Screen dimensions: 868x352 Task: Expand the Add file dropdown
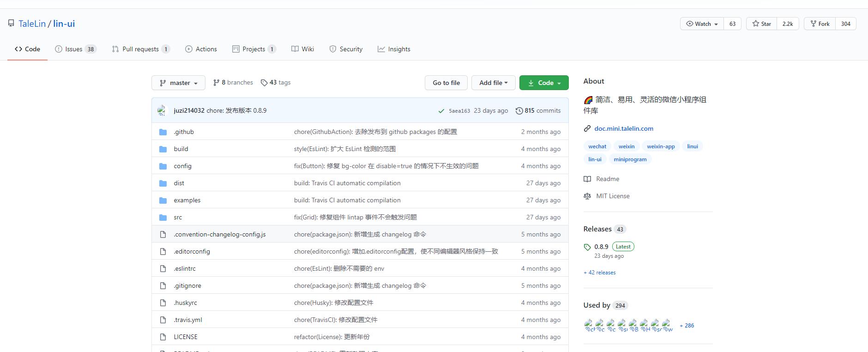click(494, 83)
